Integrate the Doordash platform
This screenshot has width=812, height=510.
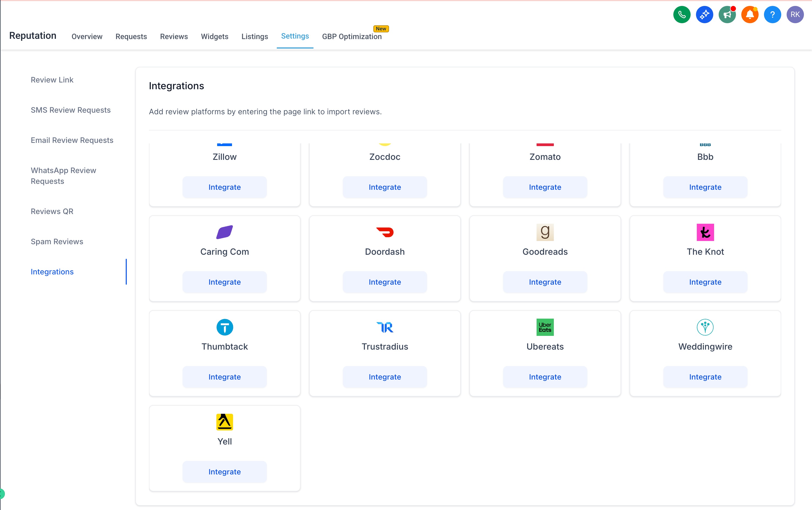click(x=385, y=282)
